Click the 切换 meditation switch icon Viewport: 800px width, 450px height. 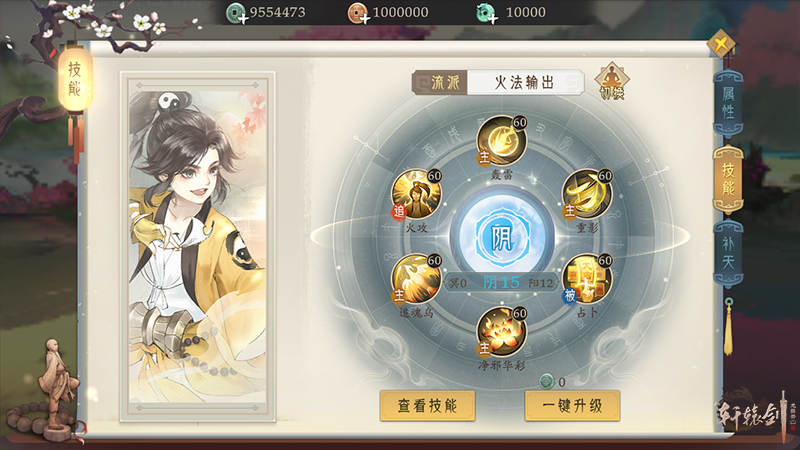coord(612,81)
